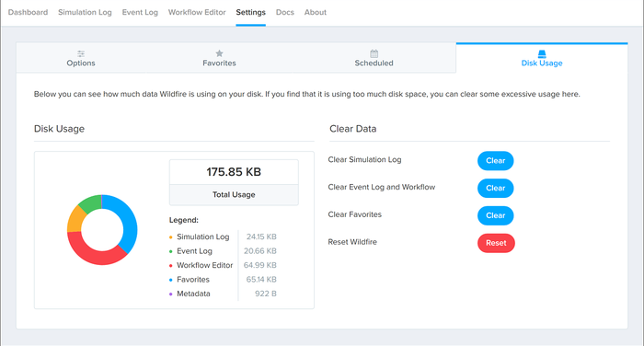Click the Event Log legend entry
The width and height of the screenshot is (644, 346).
[194, 251]
